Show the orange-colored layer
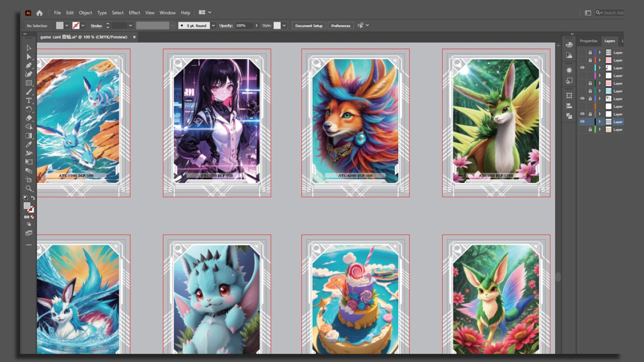 582,106
